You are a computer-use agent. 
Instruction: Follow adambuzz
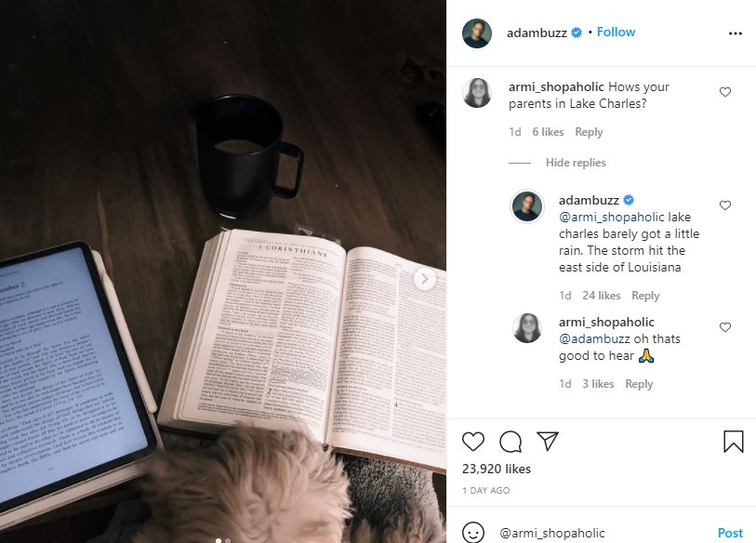[x=616, y=32]
